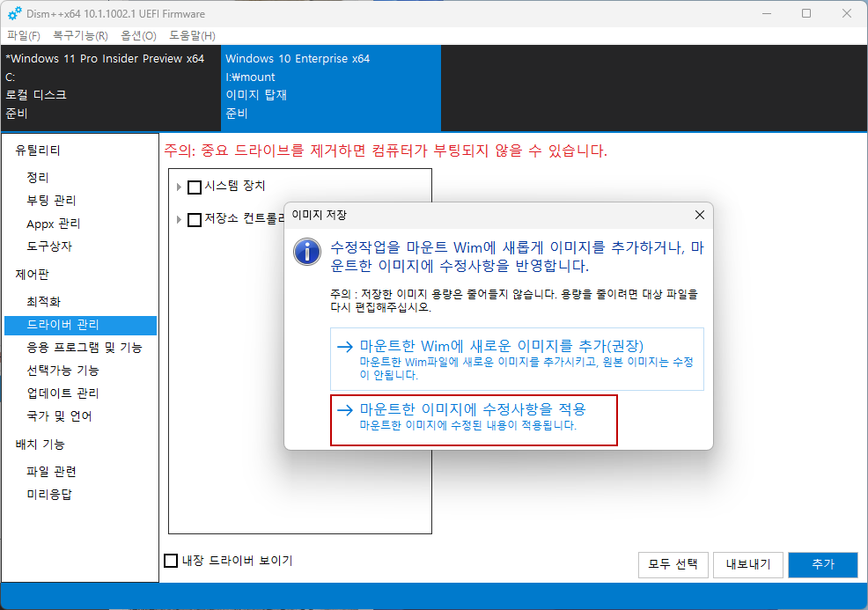Screen dimensions: 868x610
Task: Open the 복구기능(R) menu
Action: tap(80, 35)
